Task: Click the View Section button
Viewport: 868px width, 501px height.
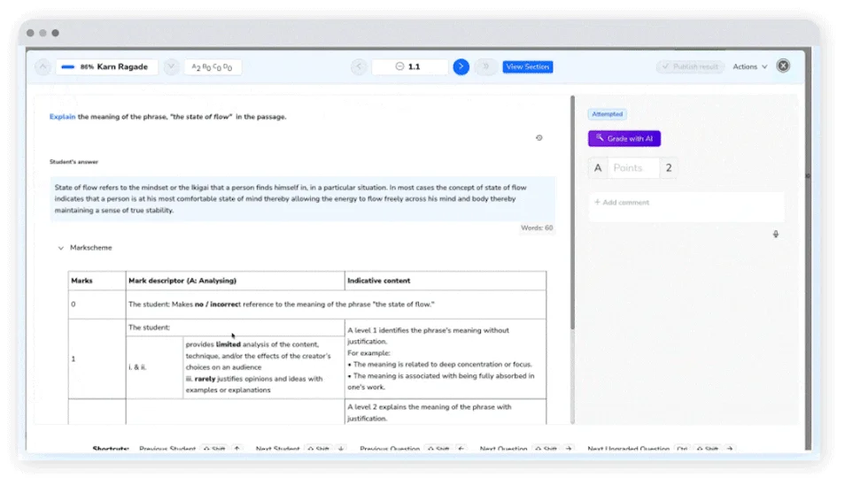Action: pos(527,67)
